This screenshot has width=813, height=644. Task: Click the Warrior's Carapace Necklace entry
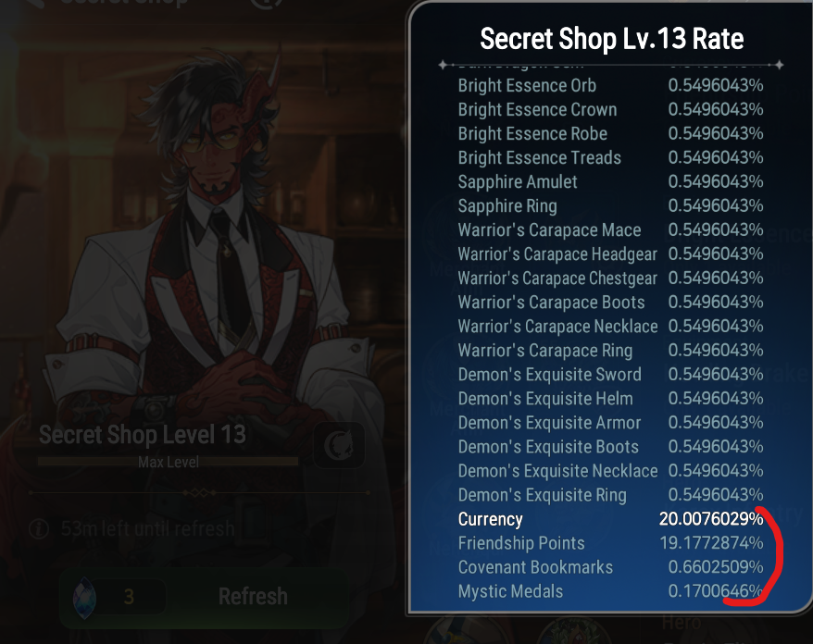click(610, 327)
